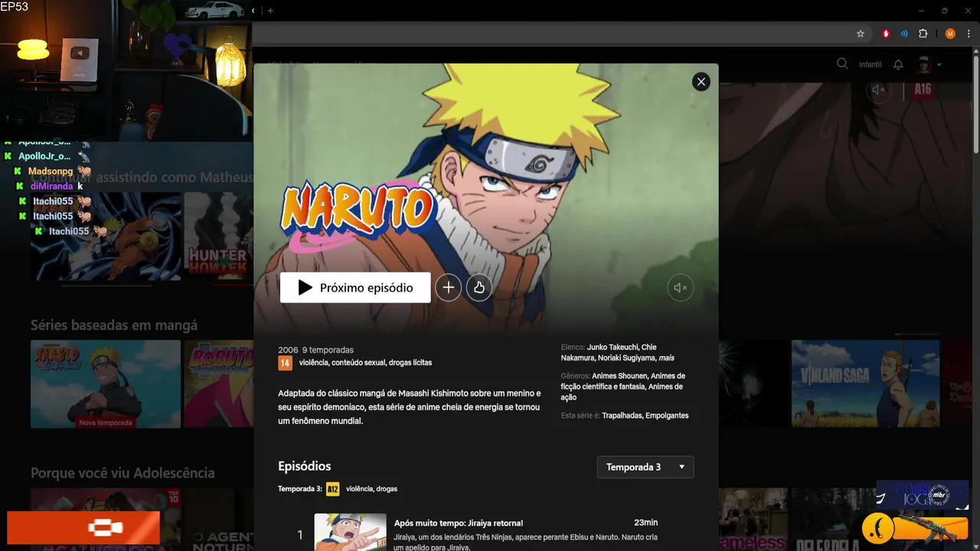Open the blue sound wave extension icon
980x551 pixels.
(x=904, y=34)
